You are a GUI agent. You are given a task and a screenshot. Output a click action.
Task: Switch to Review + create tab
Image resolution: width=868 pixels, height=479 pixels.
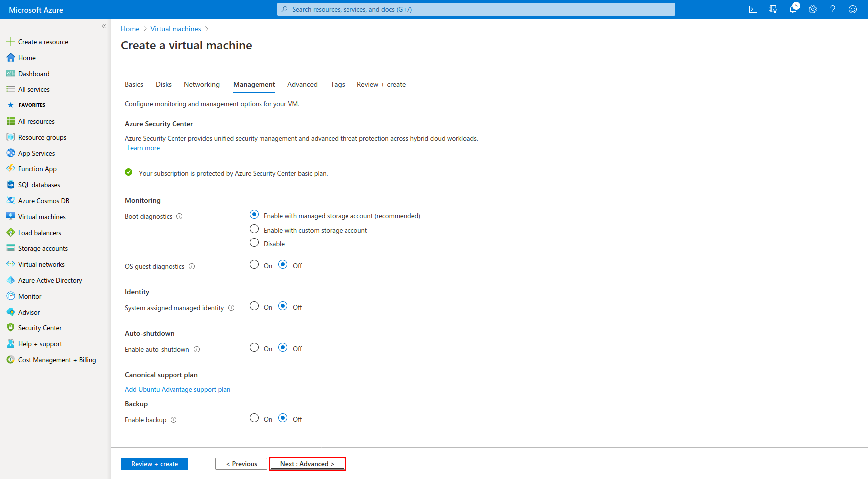(x=381, y=84)
